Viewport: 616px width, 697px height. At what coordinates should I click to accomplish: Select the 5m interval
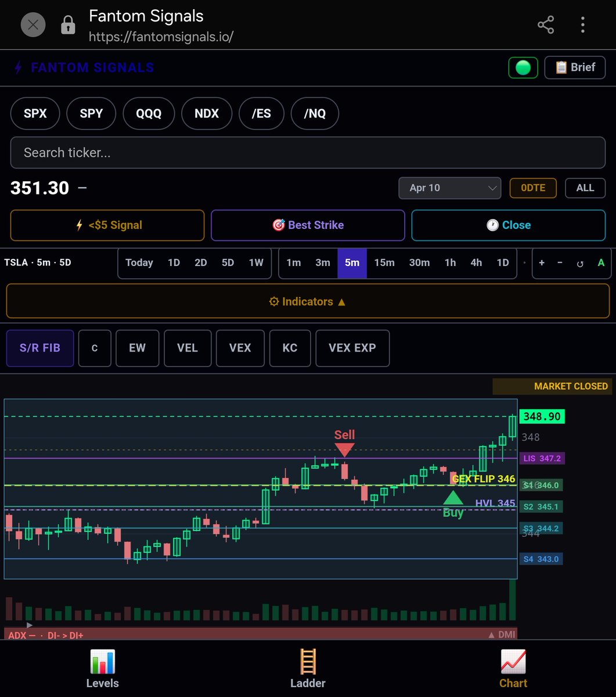click(x=352, y=263)
